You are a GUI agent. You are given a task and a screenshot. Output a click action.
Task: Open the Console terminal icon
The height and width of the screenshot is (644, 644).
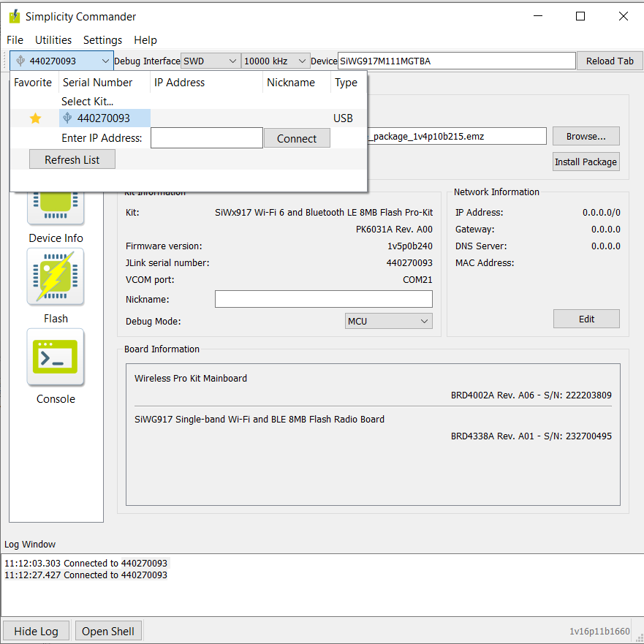pyautogui.click(x=56, y=357)
